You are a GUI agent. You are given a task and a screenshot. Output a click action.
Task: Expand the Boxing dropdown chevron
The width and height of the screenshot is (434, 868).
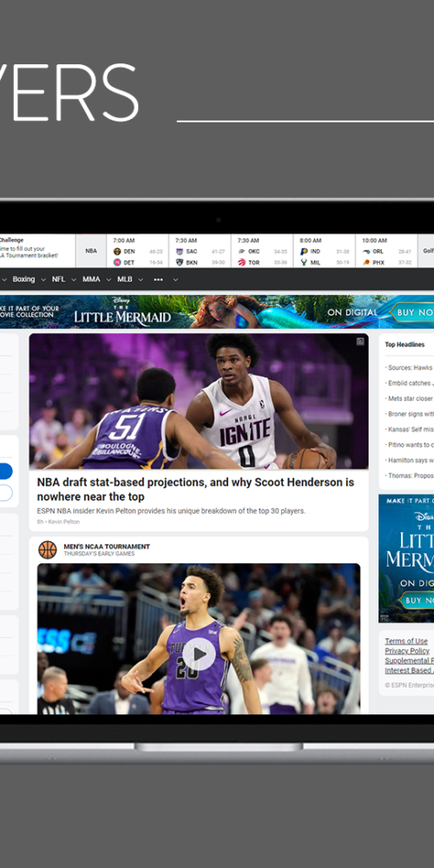(x=43, y=280)
